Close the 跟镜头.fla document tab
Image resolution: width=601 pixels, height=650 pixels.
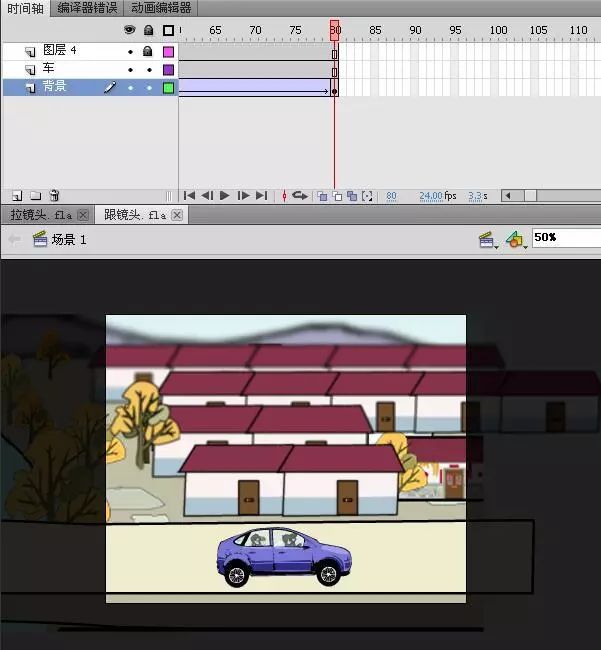click(177, 215)
